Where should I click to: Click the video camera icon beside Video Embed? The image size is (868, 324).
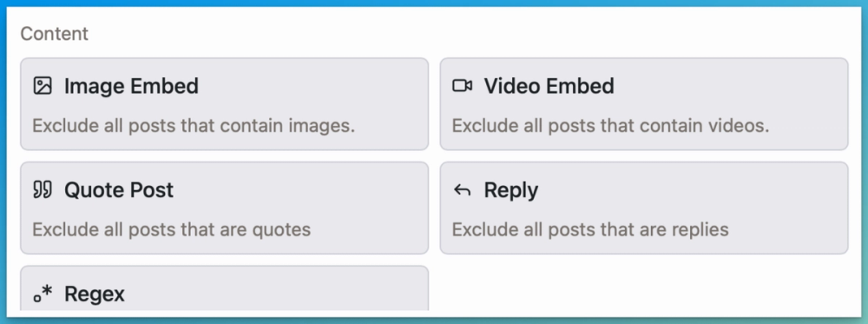463,86
